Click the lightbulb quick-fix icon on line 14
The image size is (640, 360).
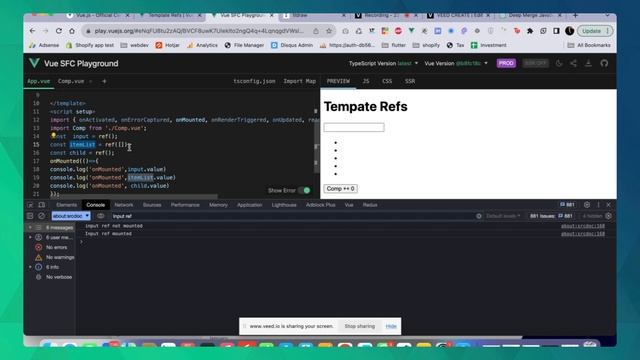(x=53, y=136)
